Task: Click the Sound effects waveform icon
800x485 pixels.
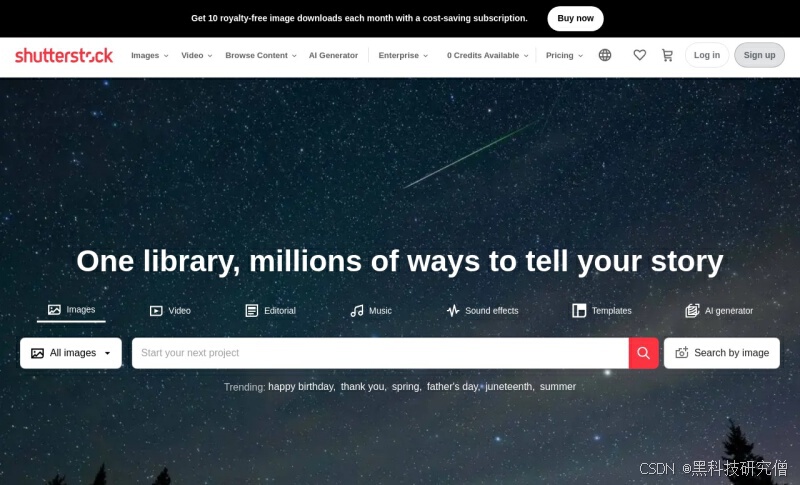Action: [x=453, y=311]
